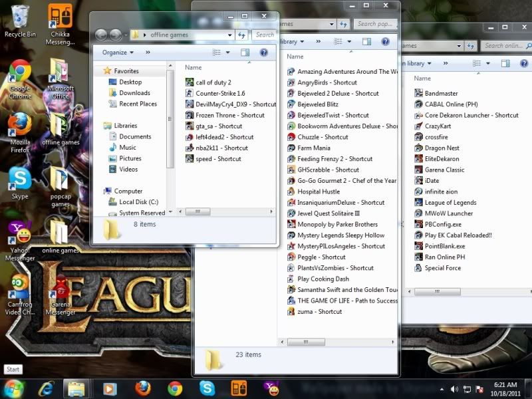Show hidden system tray icons arrow
The width and height of the screenshot is (532, 399).
(x=442, y=389)
